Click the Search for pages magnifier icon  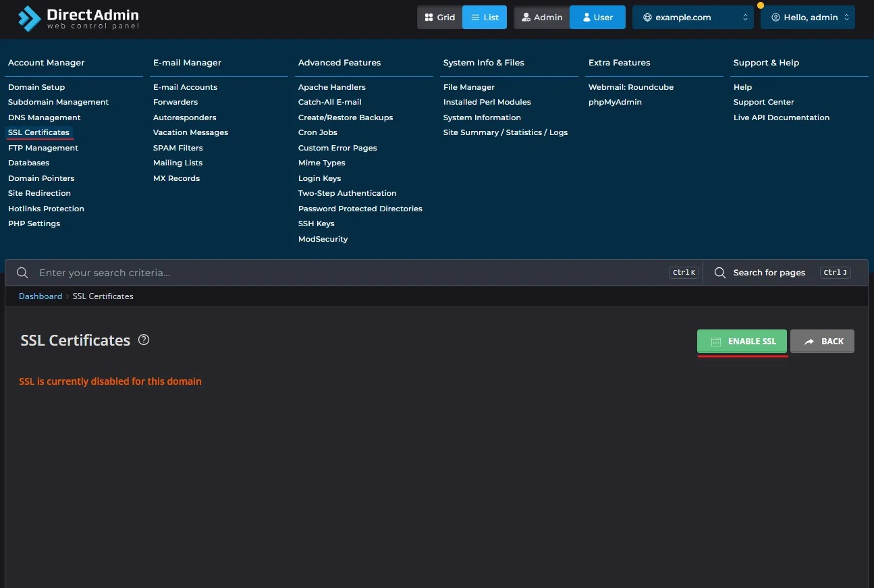coord(720,273)
